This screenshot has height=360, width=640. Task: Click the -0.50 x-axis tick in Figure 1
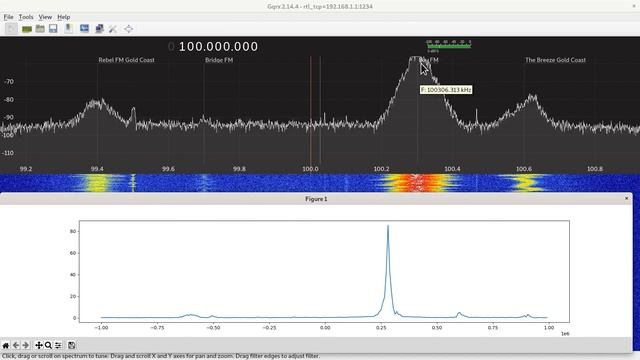[x=213, y=327]
